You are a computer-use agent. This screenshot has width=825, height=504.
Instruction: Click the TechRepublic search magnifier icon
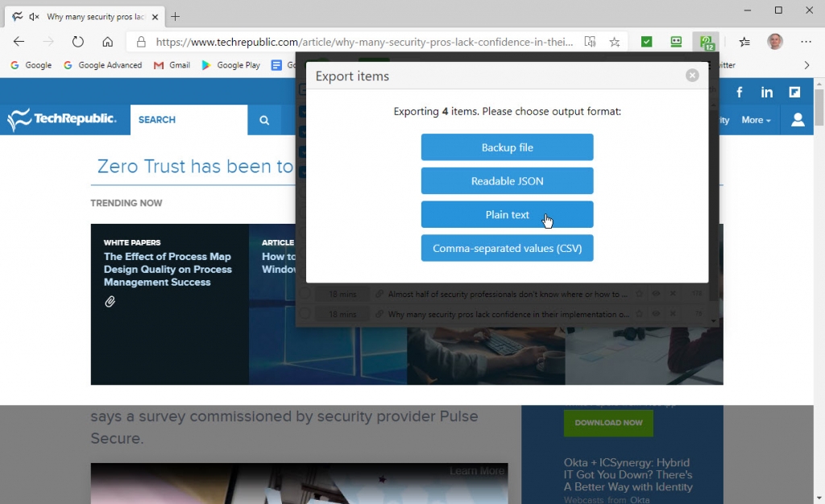point(264,120)
